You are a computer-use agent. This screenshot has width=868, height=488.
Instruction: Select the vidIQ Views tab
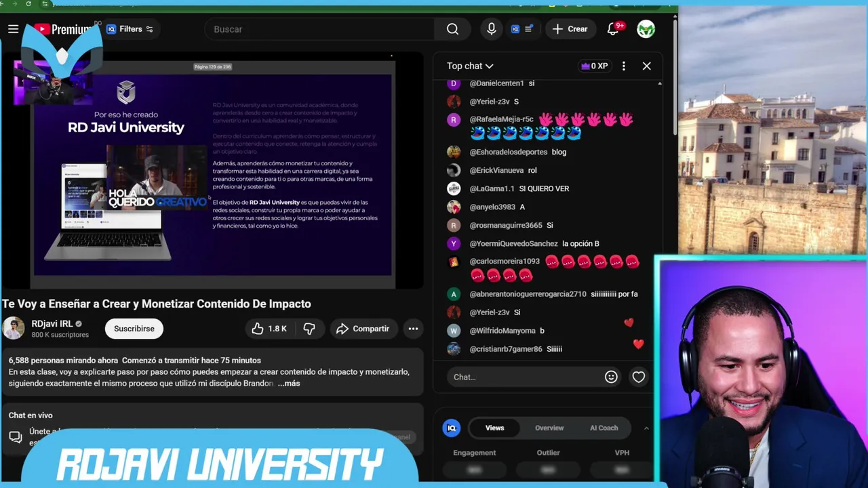point(494,428)
